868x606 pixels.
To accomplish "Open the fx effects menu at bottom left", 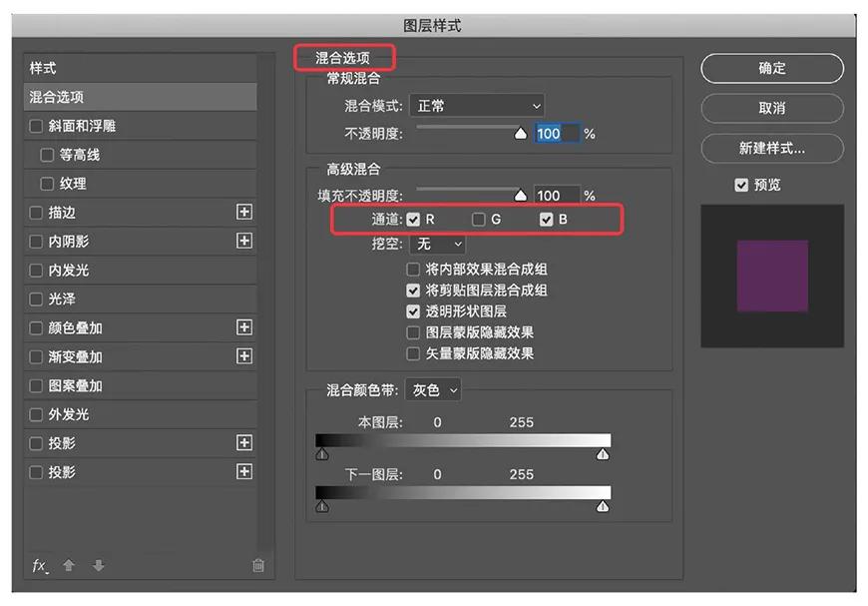I will coord(40,565).
